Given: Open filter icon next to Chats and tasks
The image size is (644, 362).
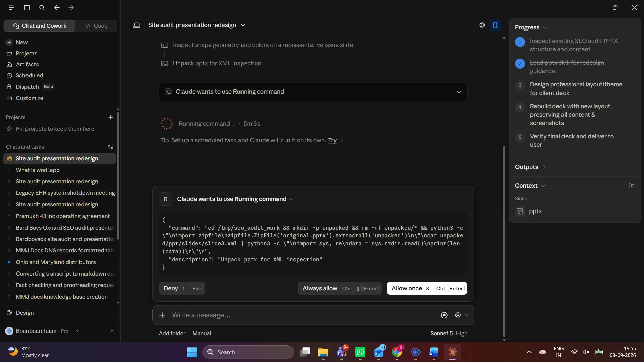Looking at the screenshot, I should pyautogui.click(x=110, y=147).
